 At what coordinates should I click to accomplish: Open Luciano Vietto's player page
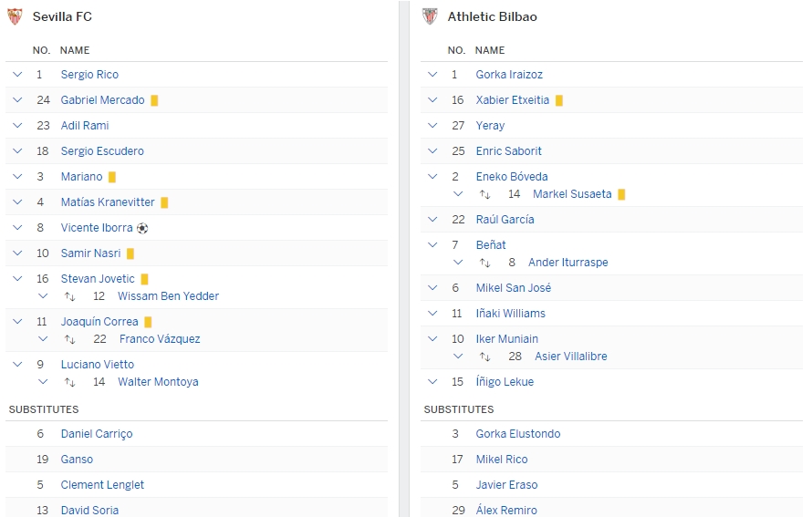97,365
